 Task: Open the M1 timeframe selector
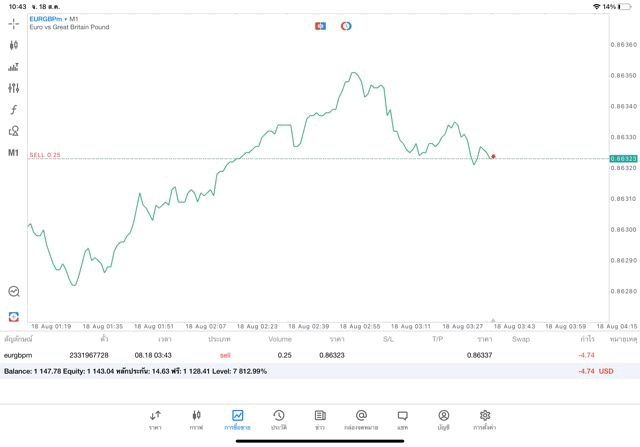pyautogui.click(x=14, y=153)
